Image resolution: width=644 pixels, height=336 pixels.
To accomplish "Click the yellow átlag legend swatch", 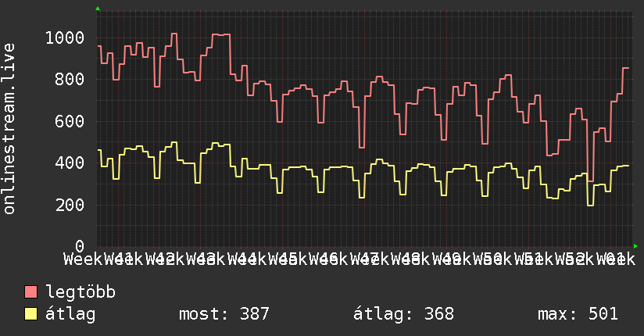I will click(x=30, y=313).
